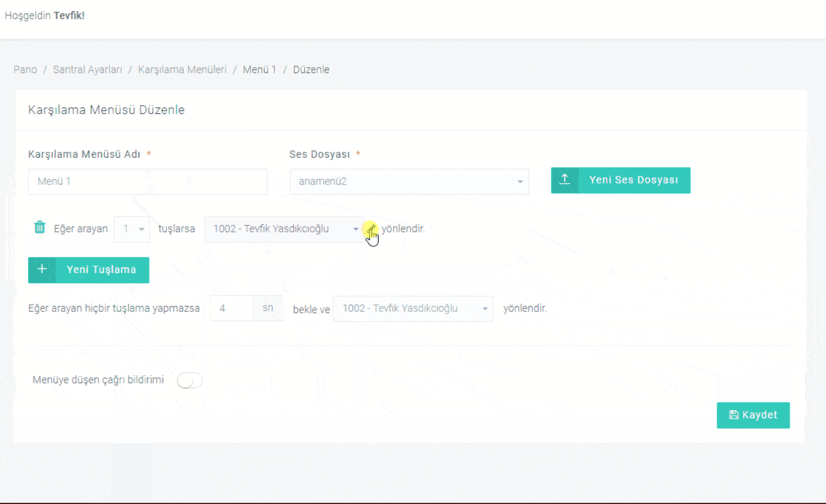Viewport: 826px width, 504px height.
Task: Click the upload arrow icon on Yeni Ses Dosyası
Action: point(565,180)
